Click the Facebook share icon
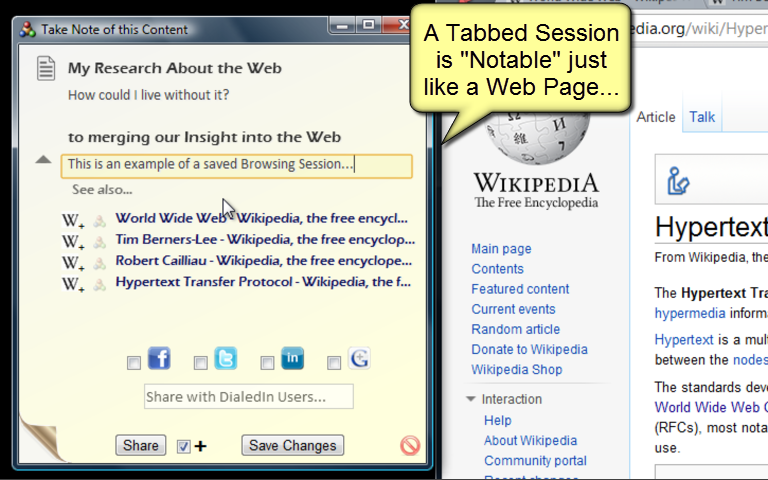Viewport: 768px width, 480px height. pos(159,358)
